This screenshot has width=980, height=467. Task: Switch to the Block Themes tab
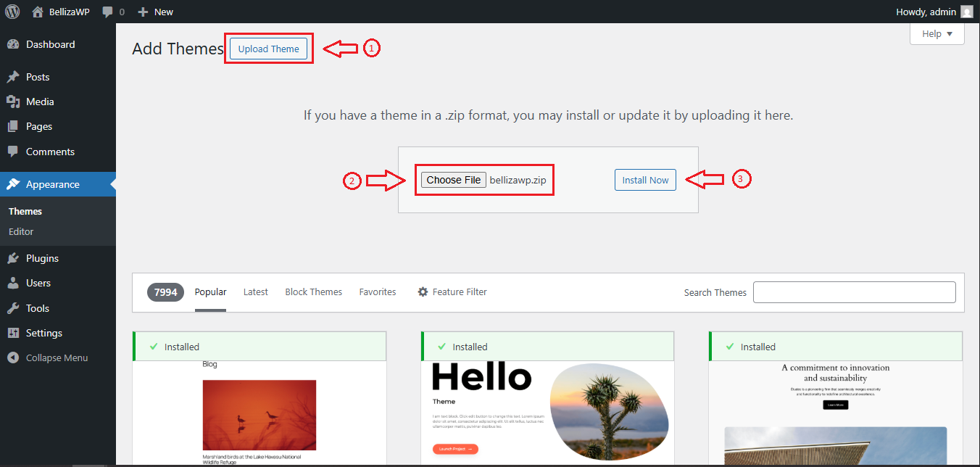click(x=313, y=292)
